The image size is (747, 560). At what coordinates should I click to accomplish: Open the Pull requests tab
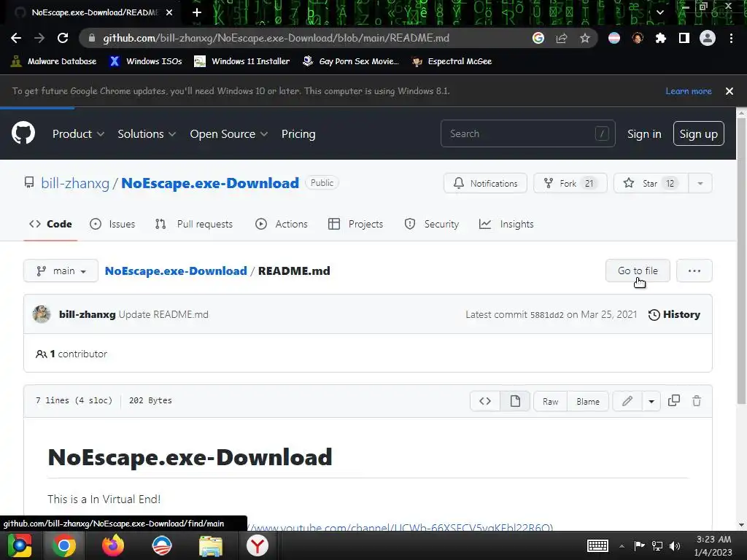[x=194, y=224]
